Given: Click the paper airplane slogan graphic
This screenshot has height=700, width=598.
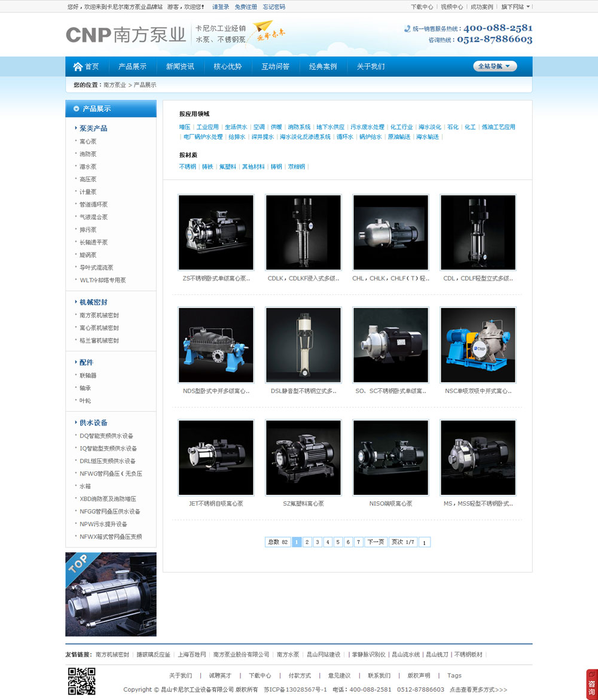Looking at the screenshot, I should [x=269, y=30].
